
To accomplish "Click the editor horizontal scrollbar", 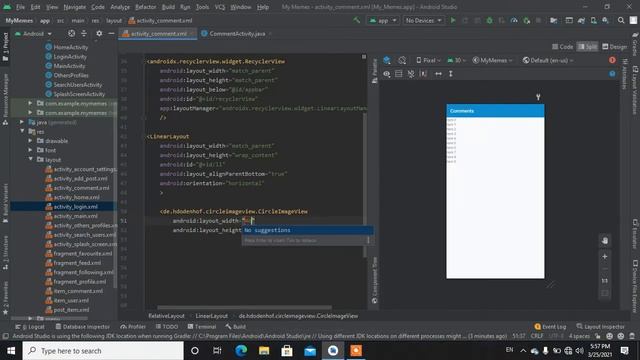I will coord(244,307).
